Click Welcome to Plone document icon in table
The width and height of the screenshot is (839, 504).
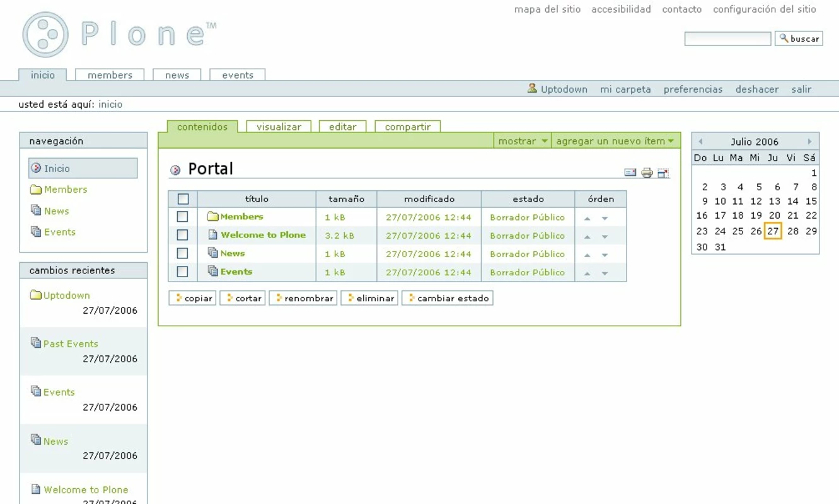213,234
